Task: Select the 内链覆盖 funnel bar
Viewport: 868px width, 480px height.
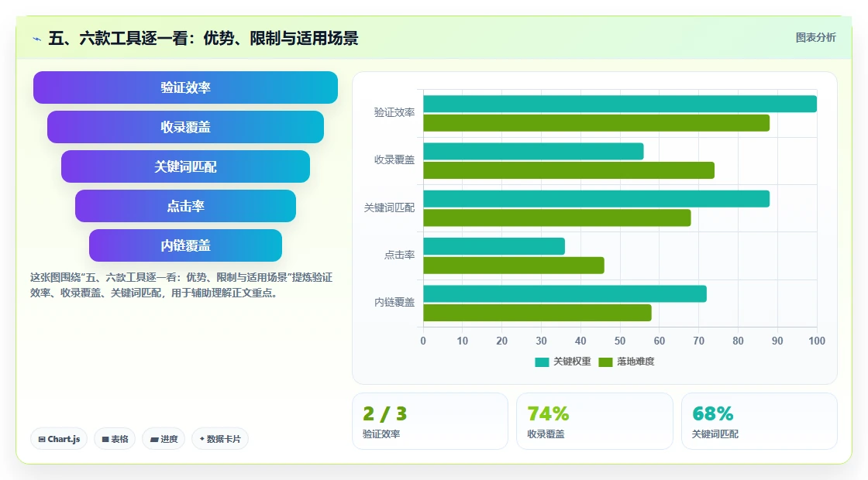Action: click(x=185, y=245)
